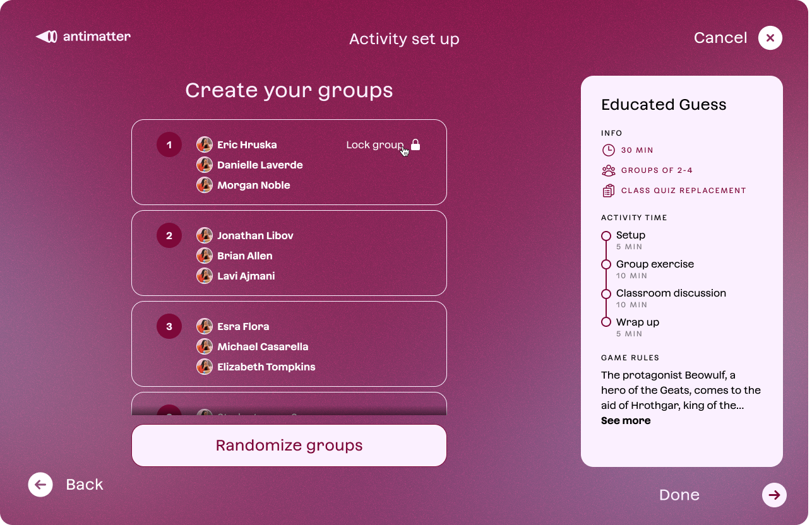Click the clipboard icon beside Class Quiz Replacement
This screenshot has height=525, width=812.
coord(608,191)
